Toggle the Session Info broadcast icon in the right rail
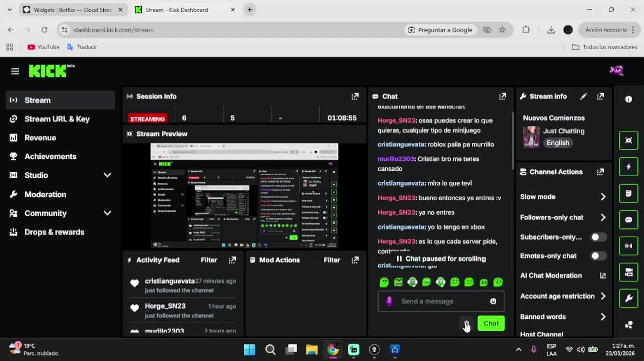This screenshot has height=361, width=644. 629,246
